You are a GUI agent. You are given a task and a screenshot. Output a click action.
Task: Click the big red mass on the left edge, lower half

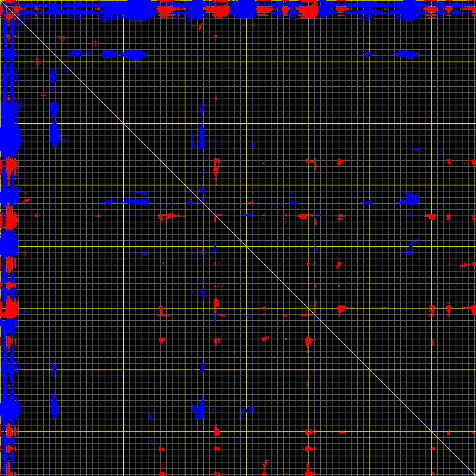pos(10,308)
